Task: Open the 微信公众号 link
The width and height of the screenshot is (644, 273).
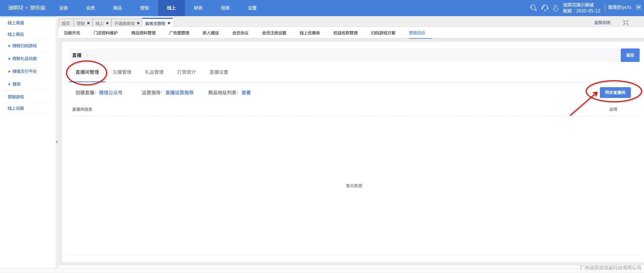Action: click(x=110, y=93)
